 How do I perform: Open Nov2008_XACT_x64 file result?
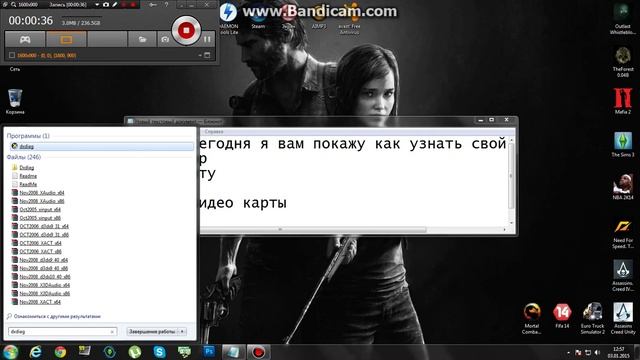click(x=40, y=302)
